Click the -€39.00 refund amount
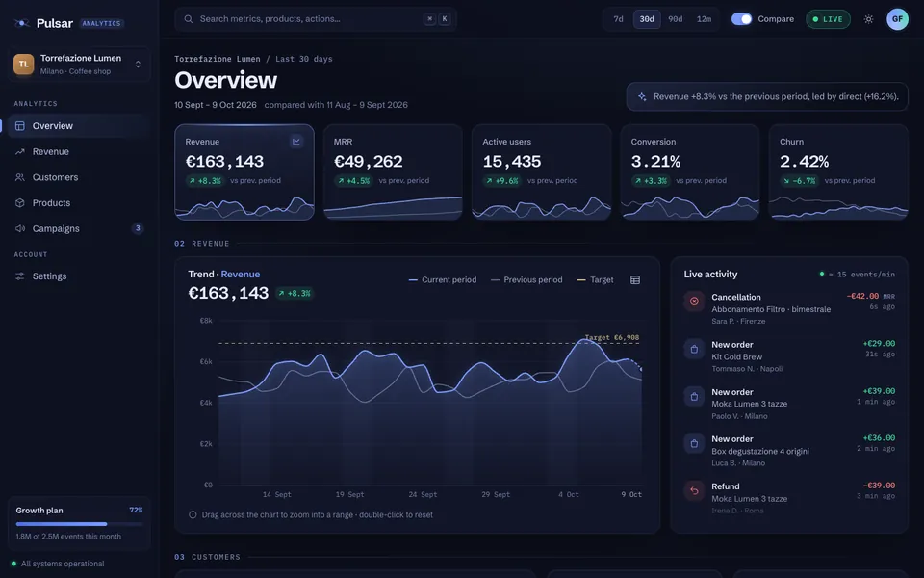 879,486
